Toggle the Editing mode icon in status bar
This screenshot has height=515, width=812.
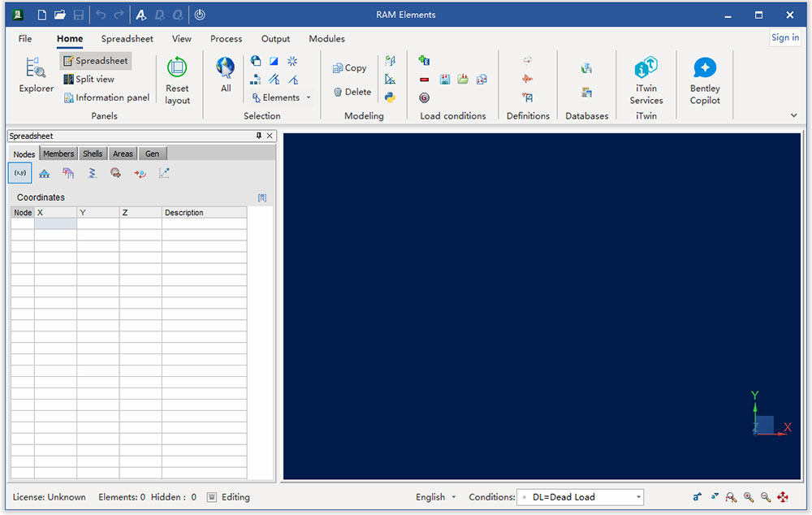click(211, 497)
